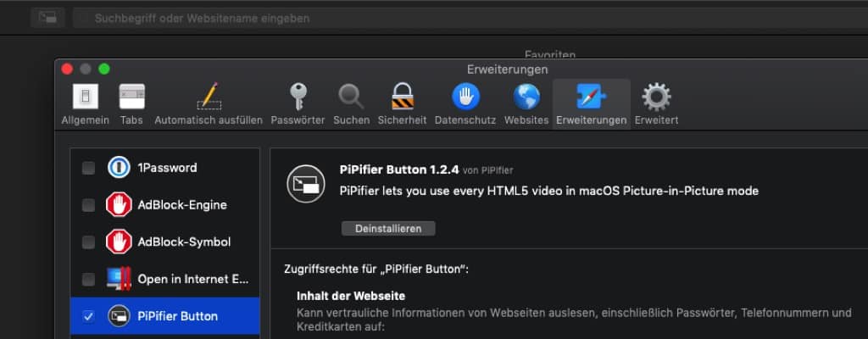Click the PiPifier toolbar button in Safari
Viewport: 868px width, 339px height.
click(47, 18)
